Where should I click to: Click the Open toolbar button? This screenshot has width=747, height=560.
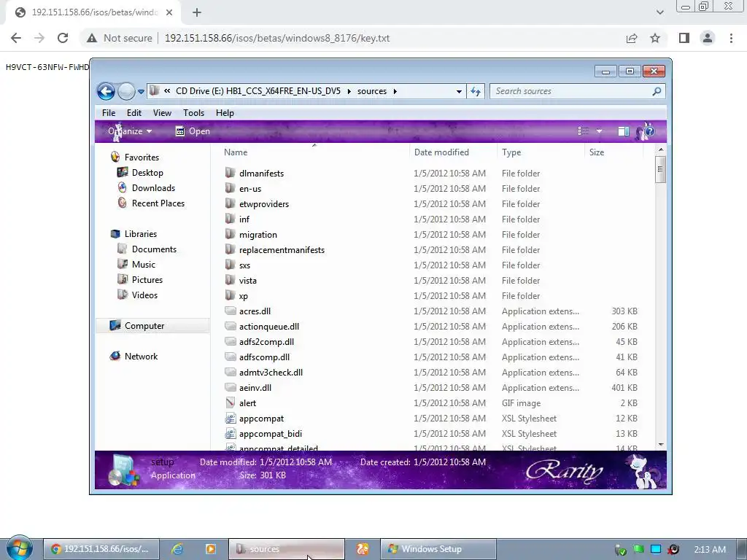(193, 131)
